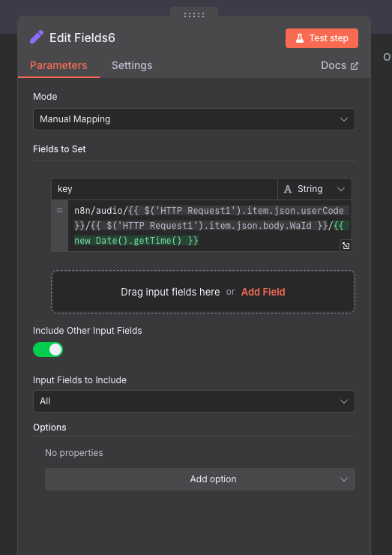Open the Mode dropdown showing Manual Mapping
The width and height of the screenshot is (392, 555).
(194, 119)
